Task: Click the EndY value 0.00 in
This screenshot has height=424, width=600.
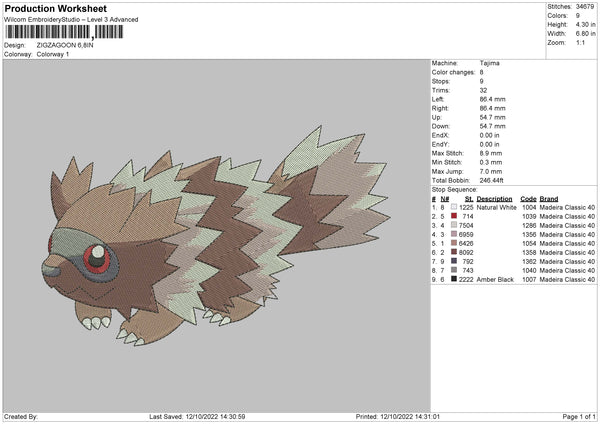Action: pos(489,144)
